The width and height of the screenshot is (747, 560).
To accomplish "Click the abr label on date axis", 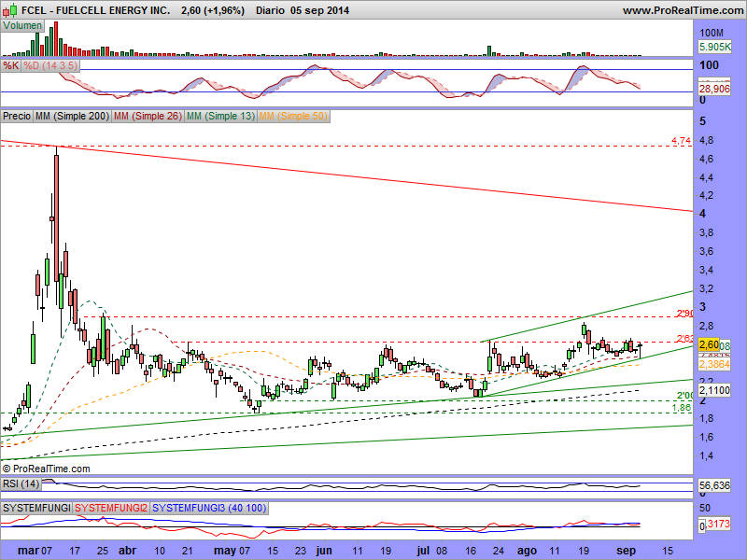I will (x=127, y=551).
